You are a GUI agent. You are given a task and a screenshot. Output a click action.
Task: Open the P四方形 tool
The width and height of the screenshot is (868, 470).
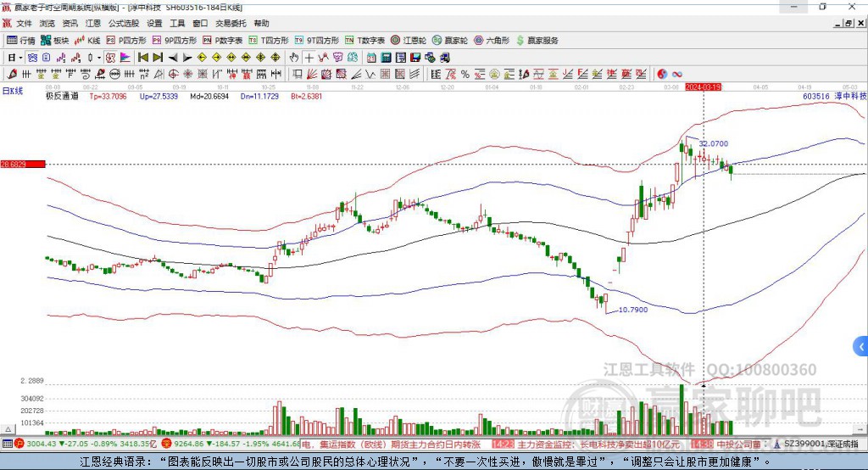(126, 41)
